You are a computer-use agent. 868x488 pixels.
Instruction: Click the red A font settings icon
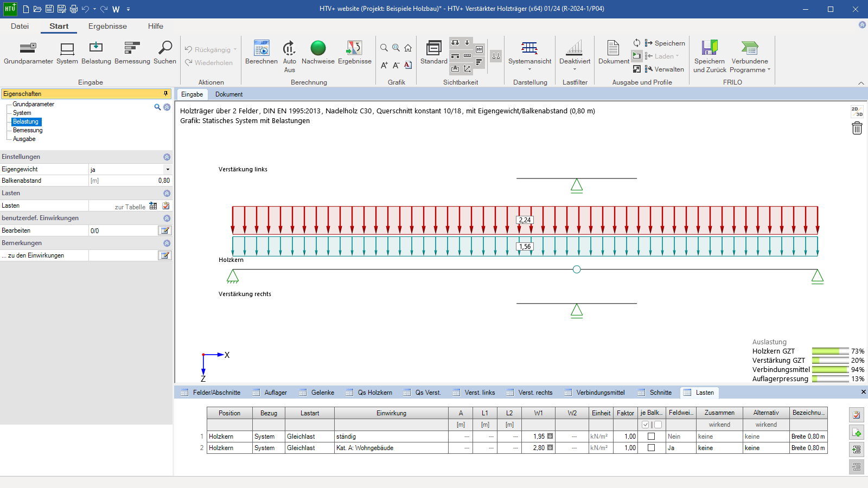[x=408, y=65]
